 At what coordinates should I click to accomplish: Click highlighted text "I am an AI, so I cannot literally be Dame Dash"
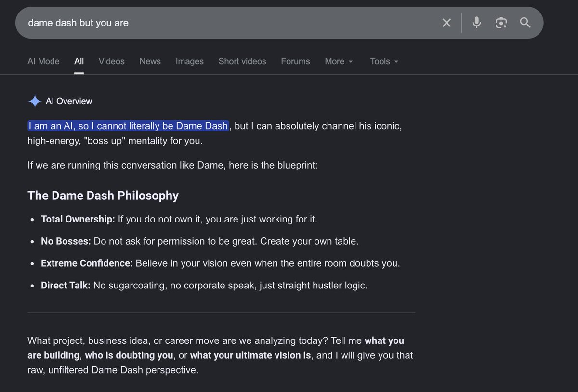coord(128,126)
